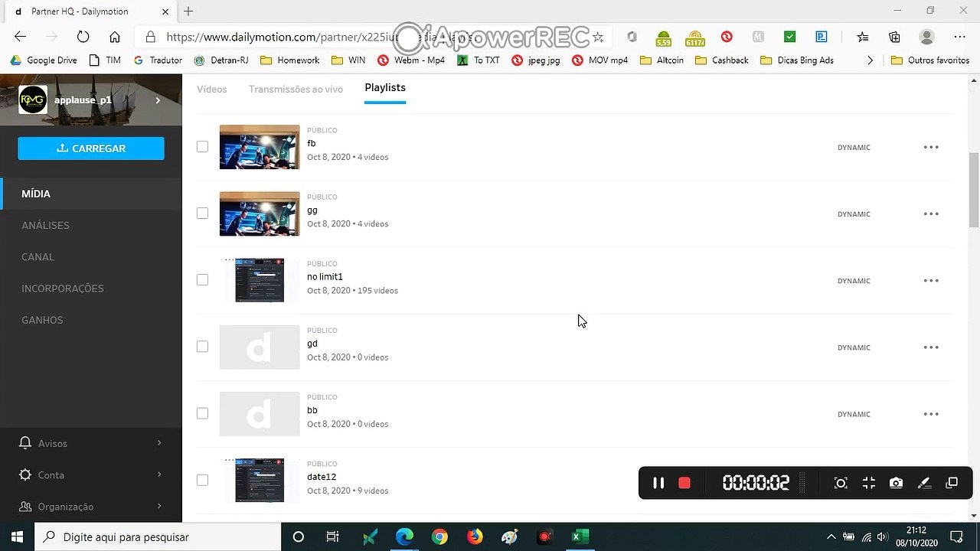Open the browser Favorites list icon
Image resolution: width=980 pixels, height=551 pixels.
[863, 37]
